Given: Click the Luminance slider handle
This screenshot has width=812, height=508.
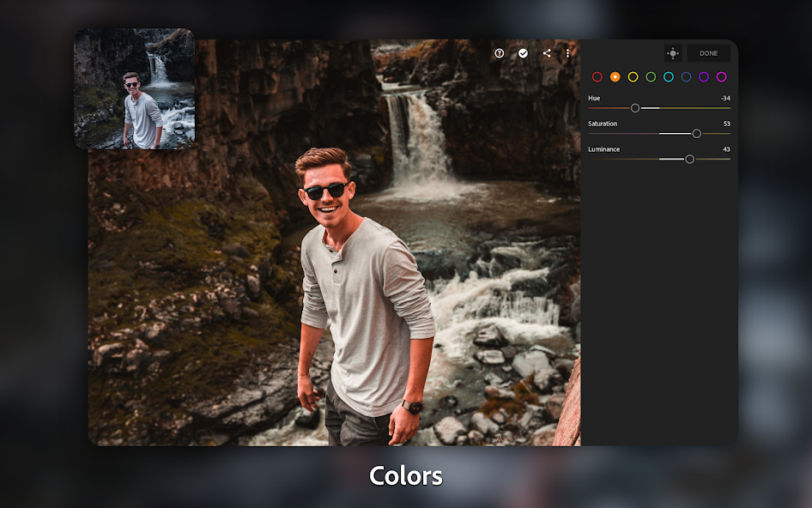Looking at the screenshot, I should coord(690,159).
